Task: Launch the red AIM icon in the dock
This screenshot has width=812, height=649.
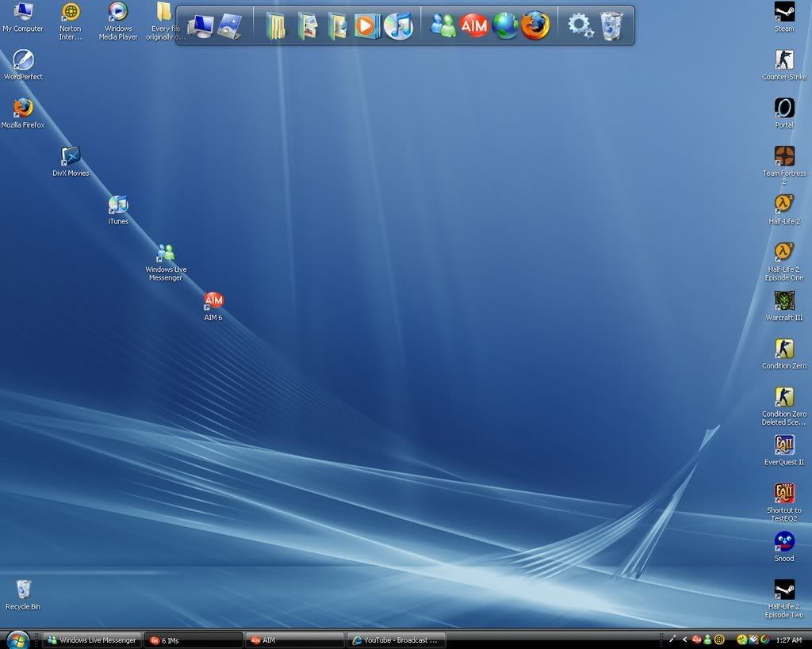Action: 474,25
